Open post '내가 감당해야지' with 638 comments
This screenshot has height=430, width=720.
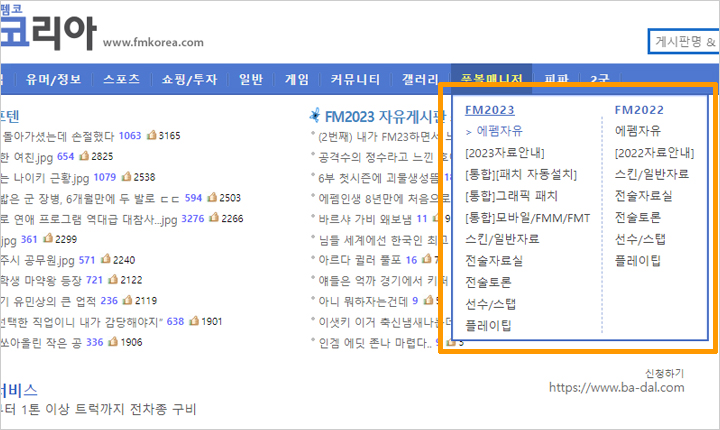(x=81, y=322)
